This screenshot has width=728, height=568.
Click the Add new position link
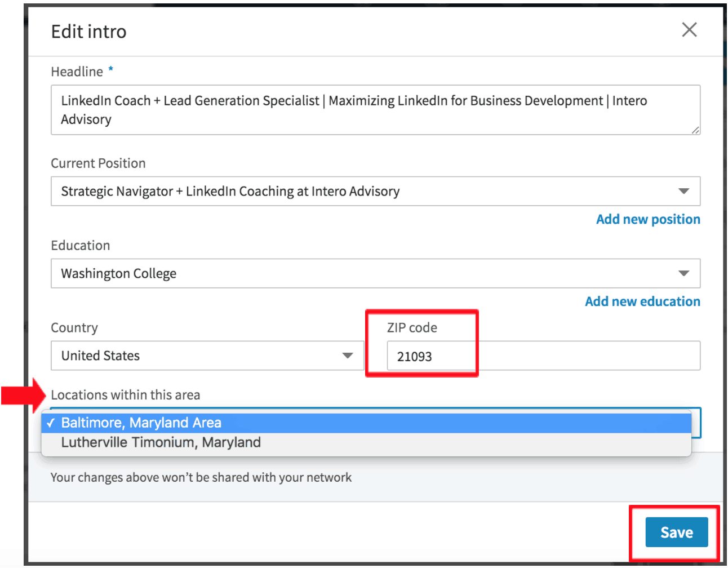pyautogui.click(x=648, y=219)
